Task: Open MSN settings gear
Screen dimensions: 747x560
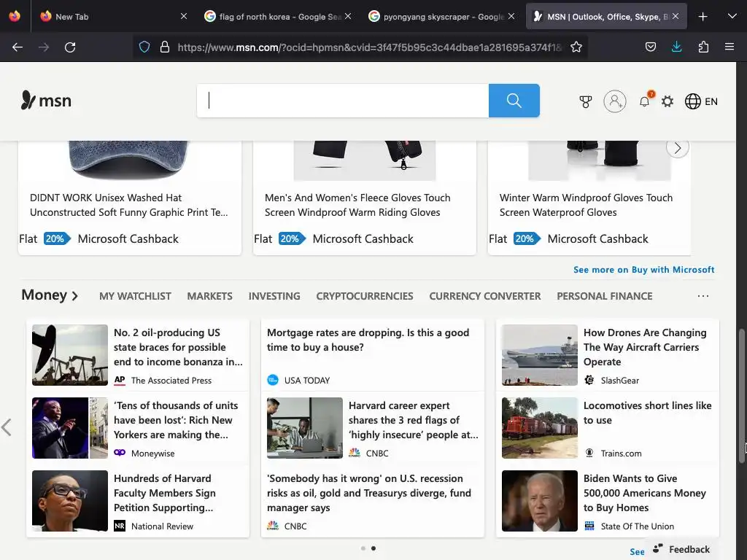Action: [x=667, y=102]
